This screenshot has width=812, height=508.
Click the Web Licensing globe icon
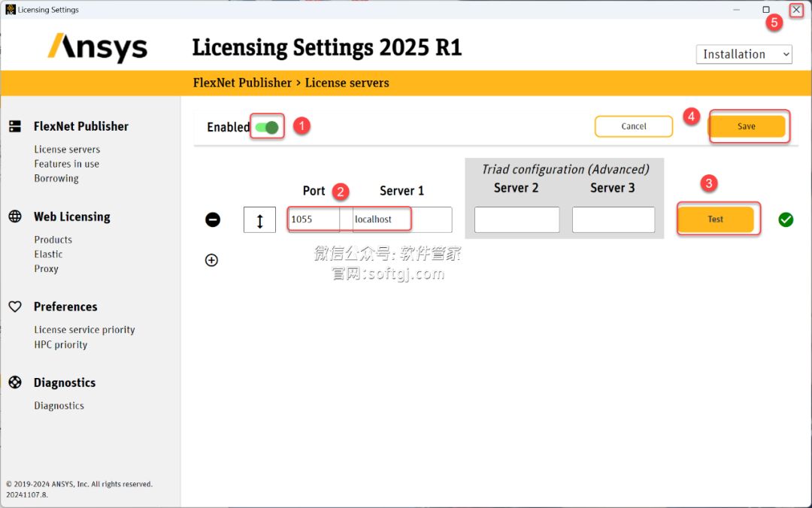[15, 216]
